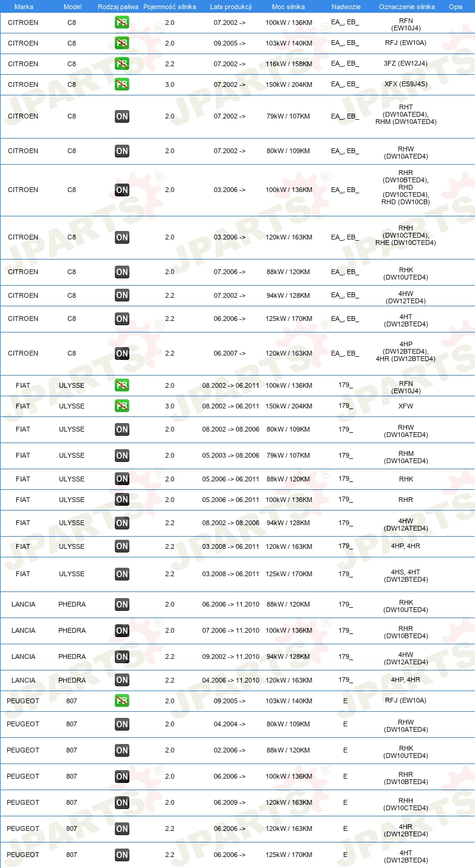Click ON icon in Fiat Ulysse 94kW / 128KM row
This screenshot has width=475, height=868.
tap(121, 523)
